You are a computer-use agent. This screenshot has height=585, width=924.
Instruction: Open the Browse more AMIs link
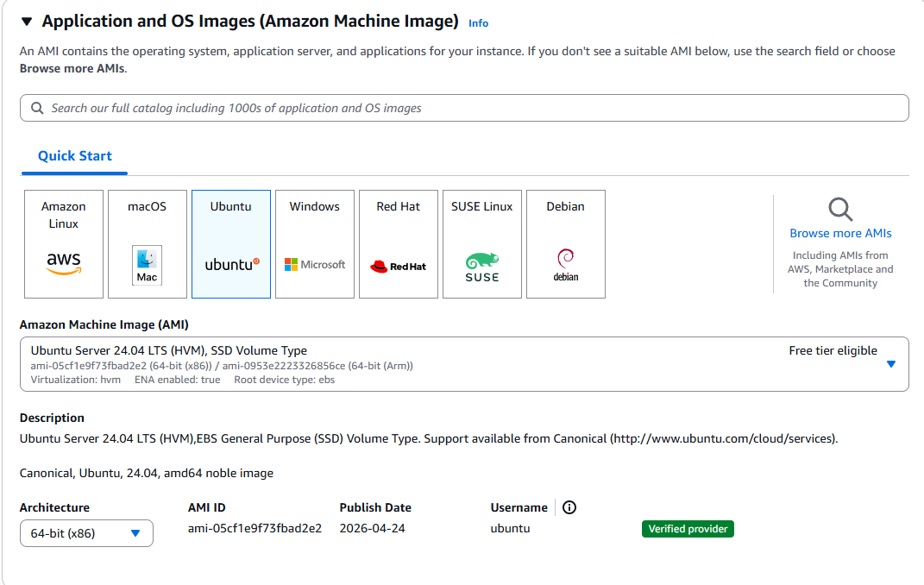(x=840, y=233)
